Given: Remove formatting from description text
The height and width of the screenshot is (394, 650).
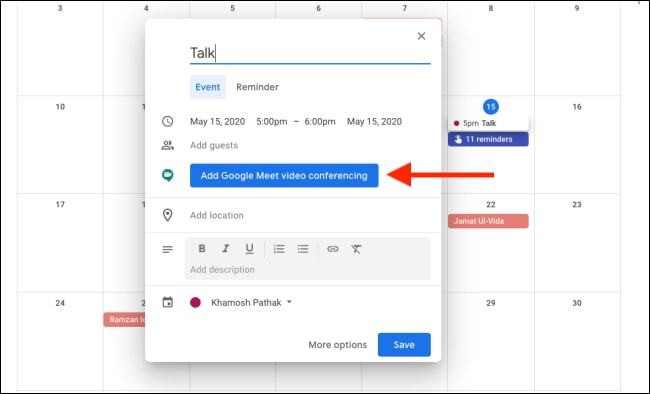Looking at the screenshot, I should click(356, 249).
